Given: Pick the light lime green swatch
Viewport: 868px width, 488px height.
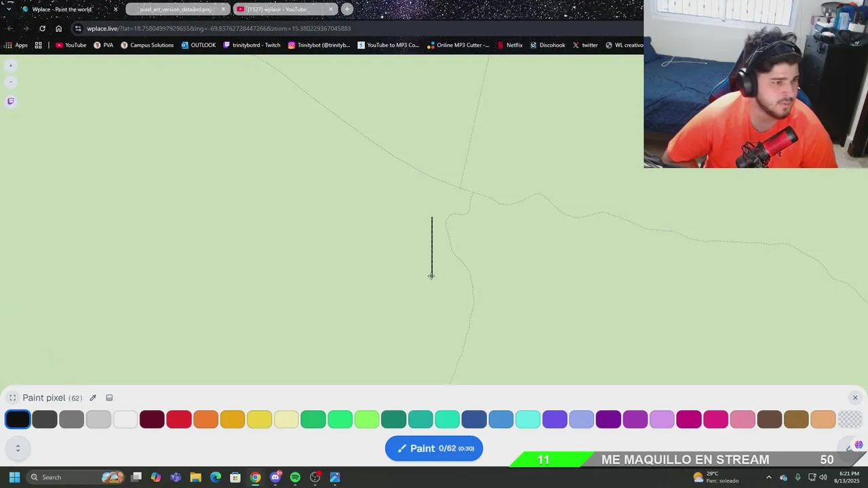Looking at the screenshot, I should 367,420.
